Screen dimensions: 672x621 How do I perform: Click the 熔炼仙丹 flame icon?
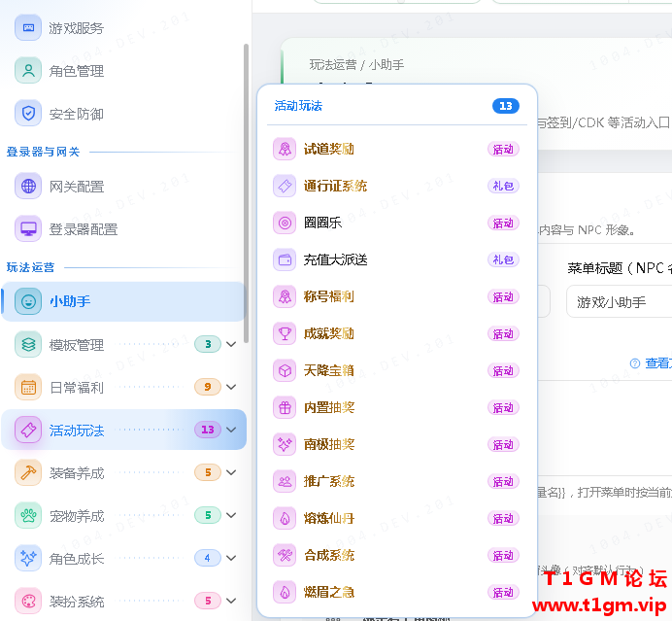[285, 519]
